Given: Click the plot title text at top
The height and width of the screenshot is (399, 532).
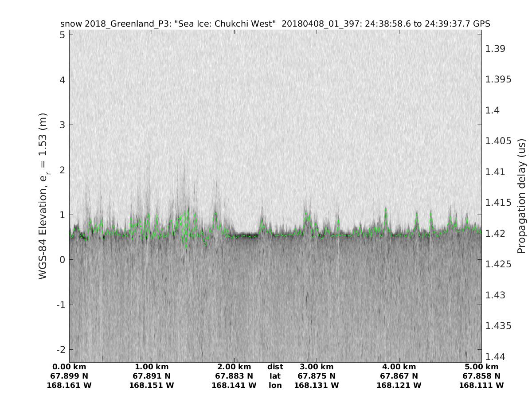Looking at the screenshot, I should 275,24.
